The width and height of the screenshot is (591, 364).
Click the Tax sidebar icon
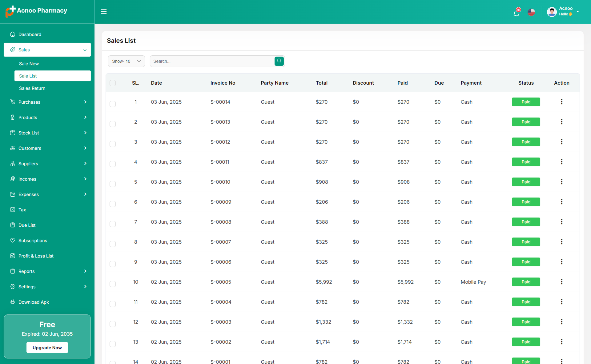[x=12, y=210]
